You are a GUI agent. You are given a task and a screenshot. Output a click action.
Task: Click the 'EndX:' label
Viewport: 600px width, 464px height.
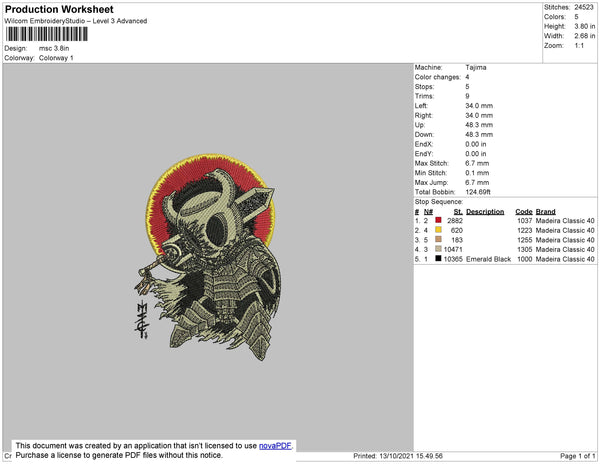tap(424, 144)
